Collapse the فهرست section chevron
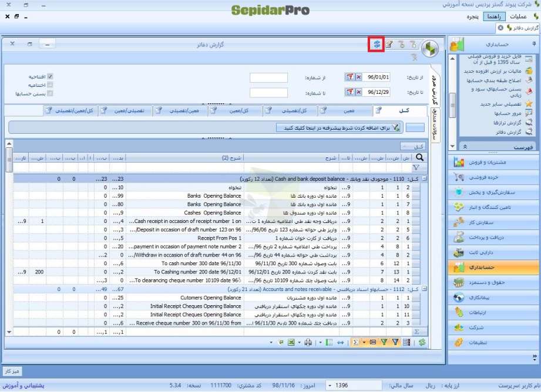Image resolution: width=541 pixels, height=392 pixels. pos(465,147)
